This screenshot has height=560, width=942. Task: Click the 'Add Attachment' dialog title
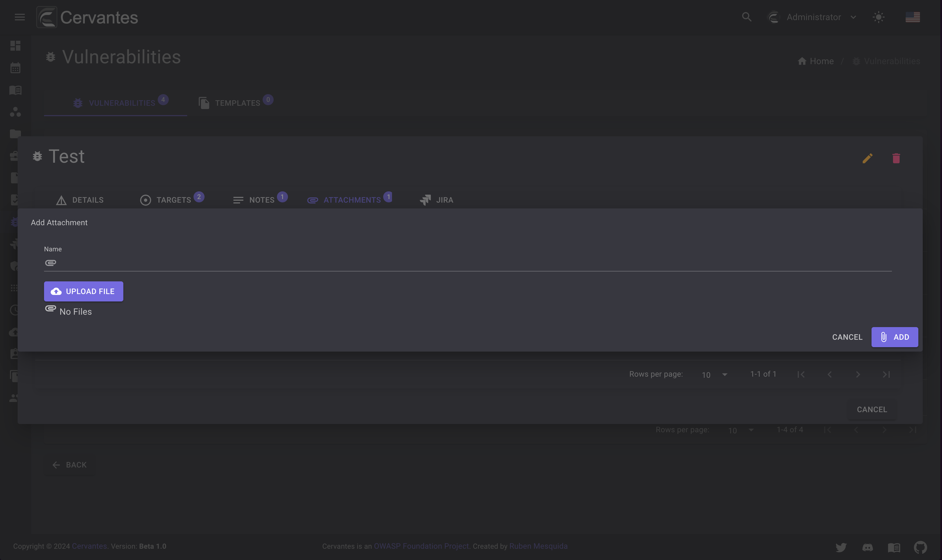(59, 223)
